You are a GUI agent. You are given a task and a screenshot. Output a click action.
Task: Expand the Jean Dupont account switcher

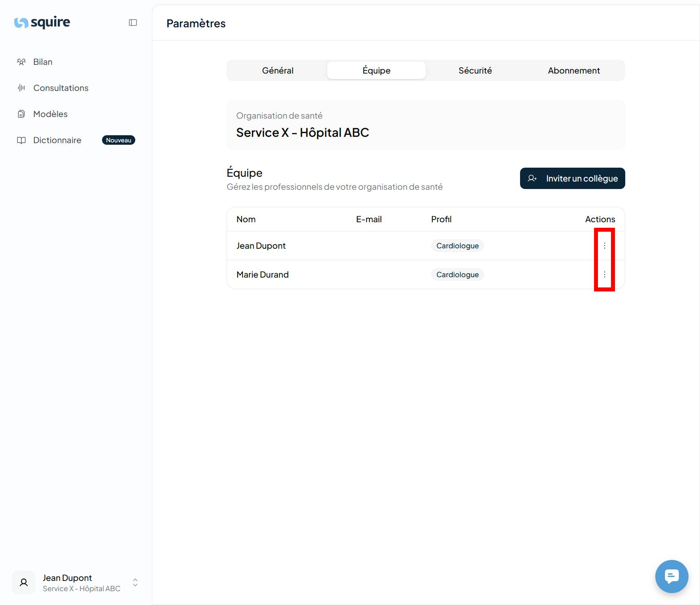coord(135,582)
